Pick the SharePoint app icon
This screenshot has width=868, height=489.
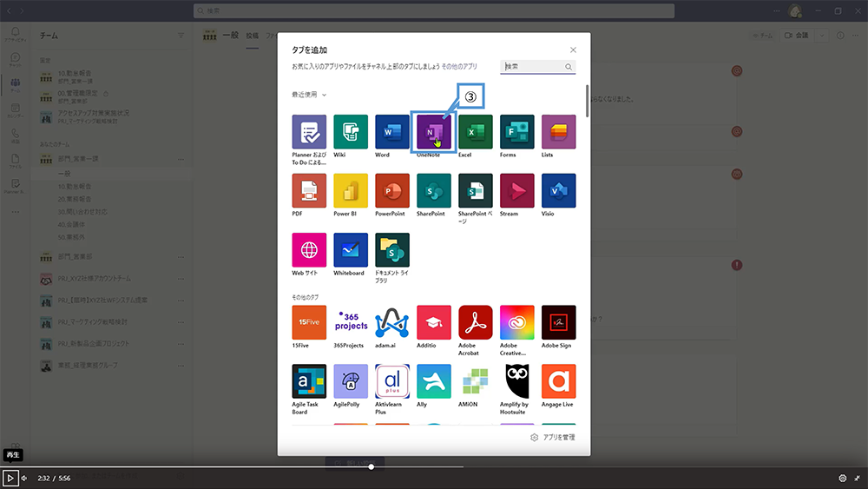point(433,190)
